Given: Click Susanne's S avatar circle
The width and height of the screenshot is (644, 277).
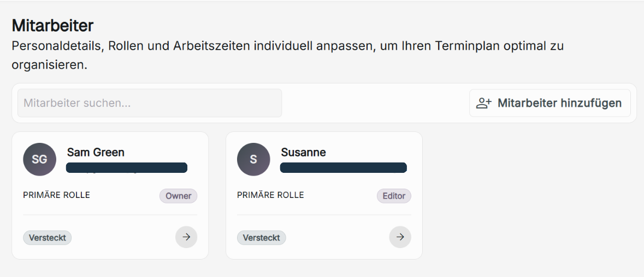Looking at the screenshot, I should point(253,159).
